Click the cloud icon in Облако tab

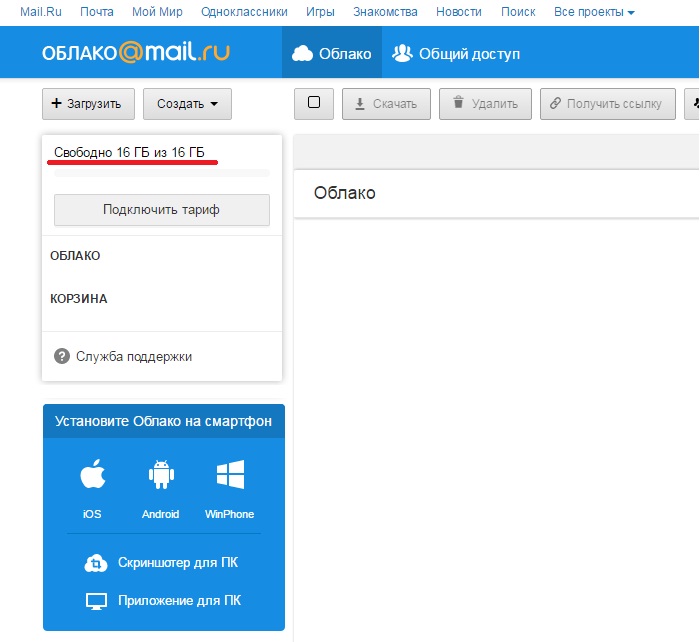(302, 54)
